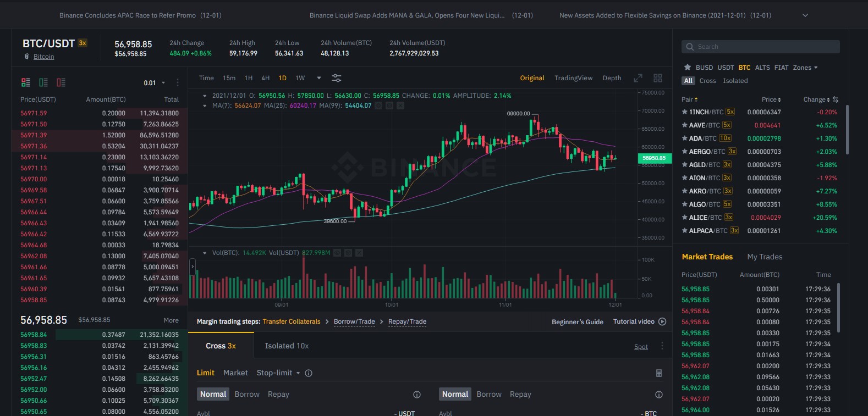Open chart technical indicator settings

(337, 78)
